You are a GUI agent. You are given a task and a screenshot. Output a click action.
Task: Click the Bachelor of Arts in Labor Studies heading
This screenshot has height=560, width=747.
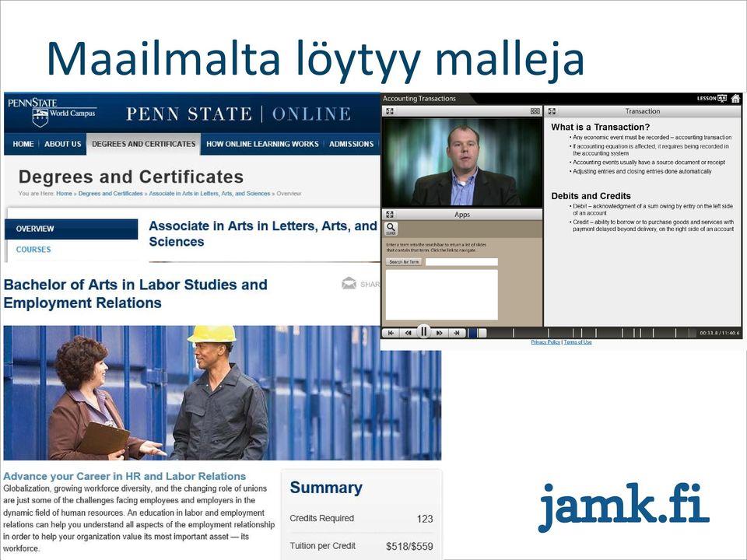135,294
